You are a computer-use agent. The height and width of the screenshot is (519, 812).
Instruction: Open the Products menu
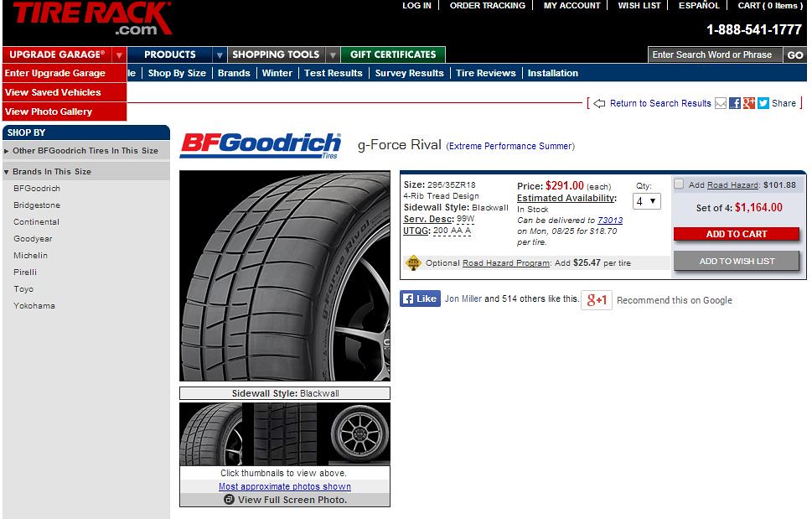[170, 54]
